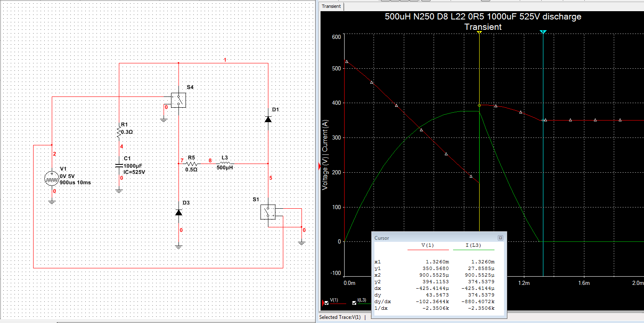Grab the cyan cursor marker atop graph
The height and width of the screenshot is (323, 644).
pos(543,32)
